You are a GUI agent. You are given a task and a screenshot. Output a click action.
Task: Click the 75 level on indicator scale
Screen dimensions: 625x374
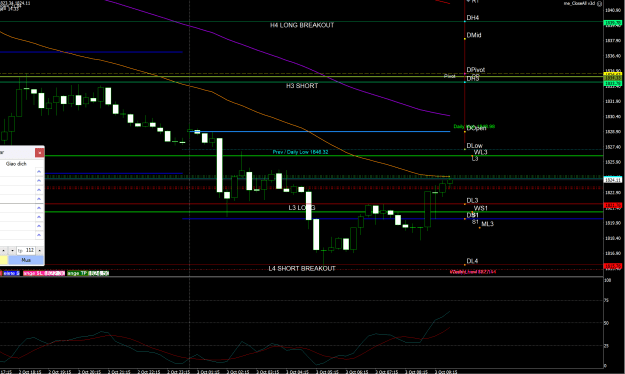606,300
